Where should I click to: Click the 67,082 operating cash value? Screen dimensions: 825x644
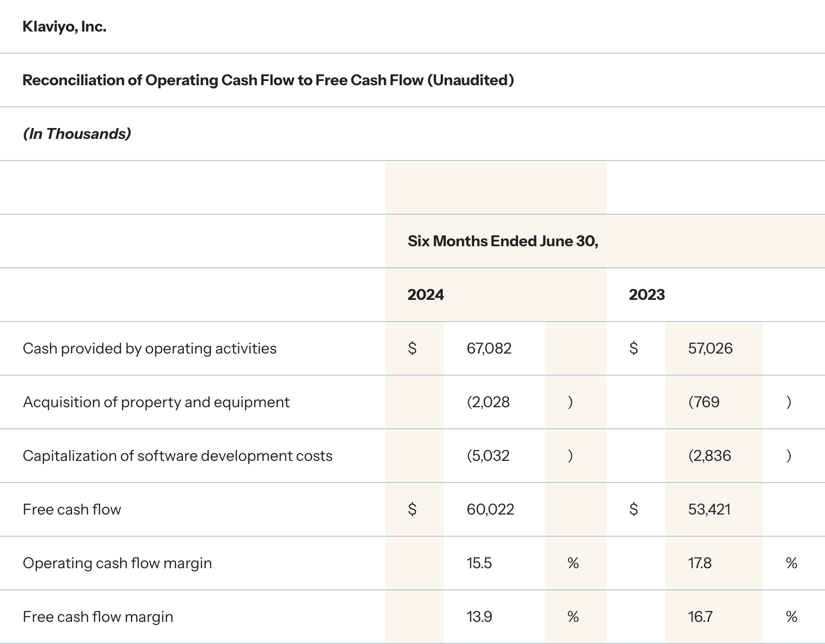[489, 348]
